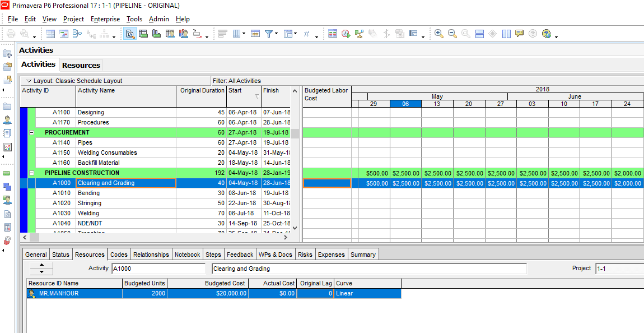Open Assign Resources sidebar icon

pos(7,200)
